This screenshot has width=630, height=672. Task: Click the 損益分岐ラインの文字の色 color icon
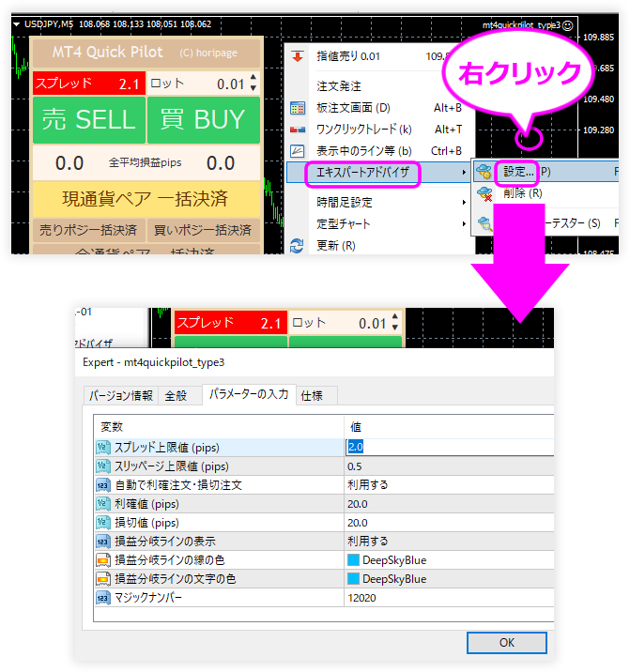coord(103,579)
